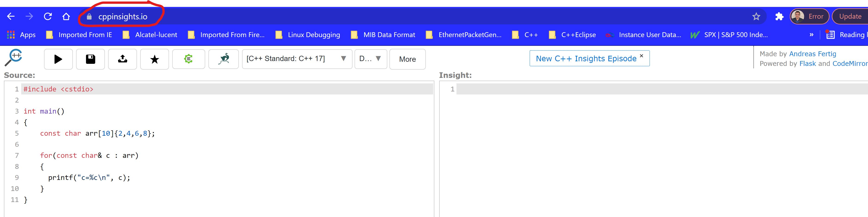Open the C++ Standard dropdown
868x217 pixels.
pos(296,59)
